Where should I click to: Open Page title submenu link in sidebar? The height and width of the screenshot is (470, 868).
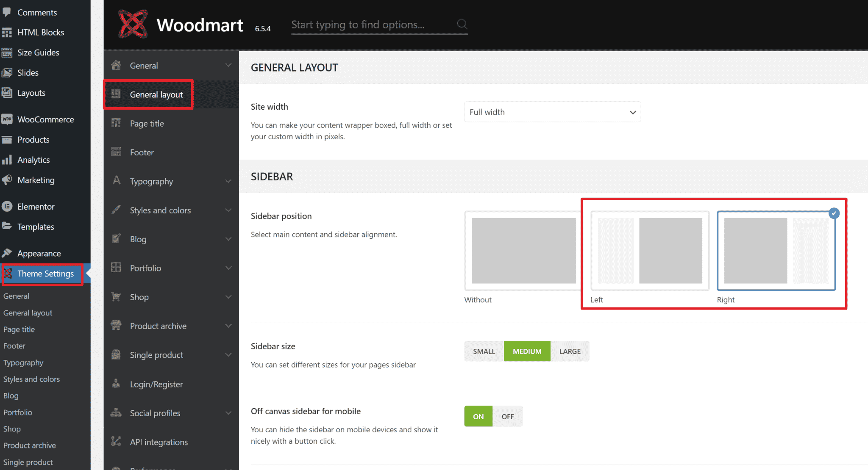pos(19,329)
